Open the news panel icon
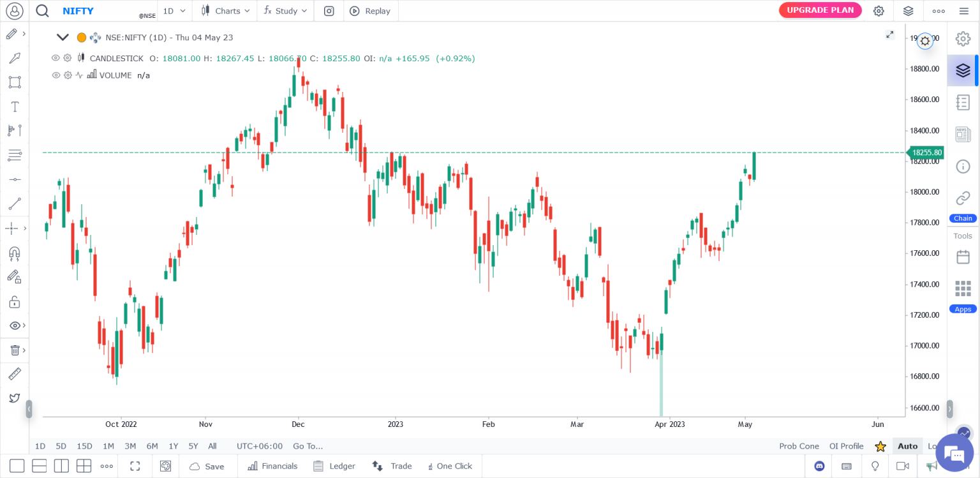The height and width of the screenshot is (478, 980). click(x=963, y=134)
